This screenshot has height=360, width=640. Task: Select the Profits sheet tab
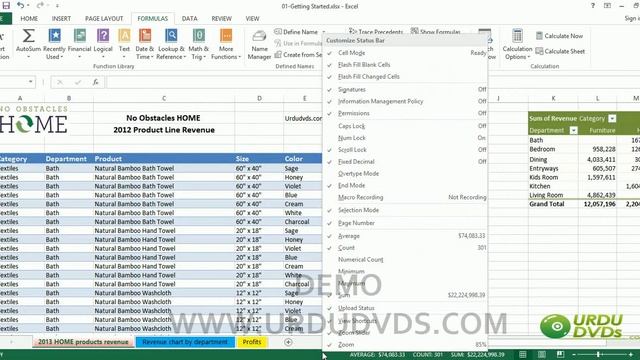(251, 342)
